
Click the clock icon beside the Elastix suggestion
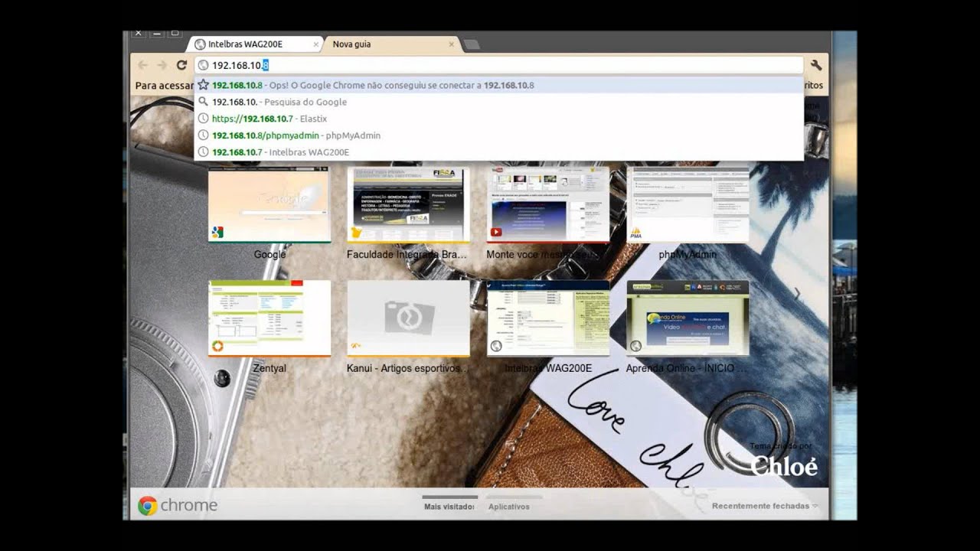[x=203, y=119]
